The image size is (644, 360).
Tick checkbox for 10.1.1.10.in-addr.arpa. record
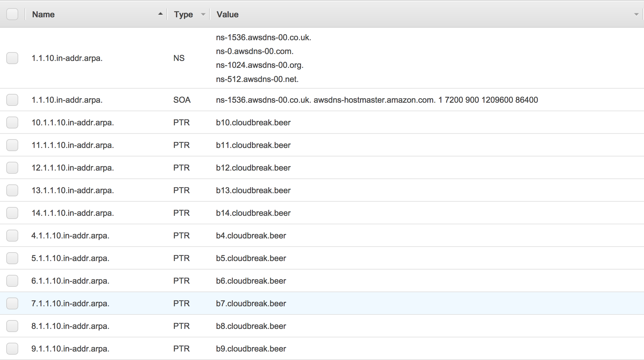click(12, 123)
